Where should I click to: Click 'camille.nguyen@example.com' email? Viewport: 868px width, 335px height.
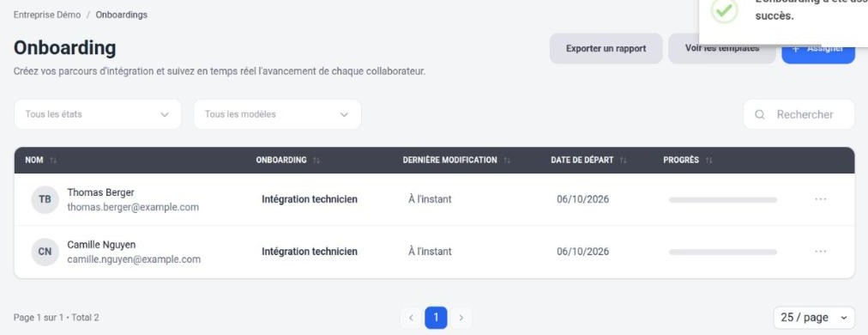click(134, 259)
